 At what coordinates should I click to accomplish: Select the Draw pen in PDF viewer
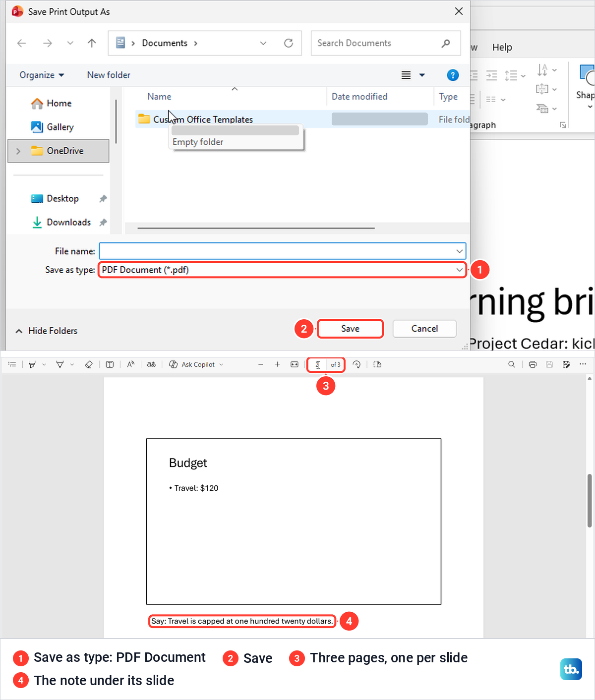[60, 364]
